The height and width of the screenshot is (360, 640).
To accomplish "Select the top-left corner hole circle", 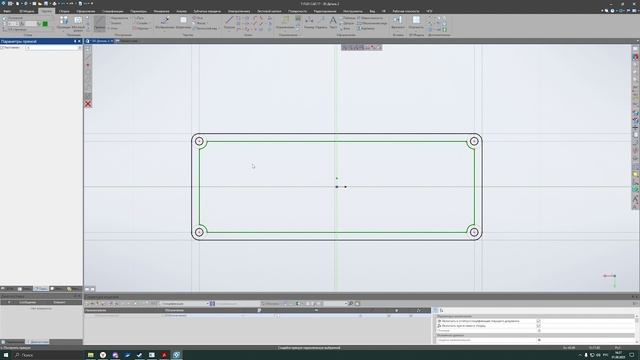I will (199, 141).
